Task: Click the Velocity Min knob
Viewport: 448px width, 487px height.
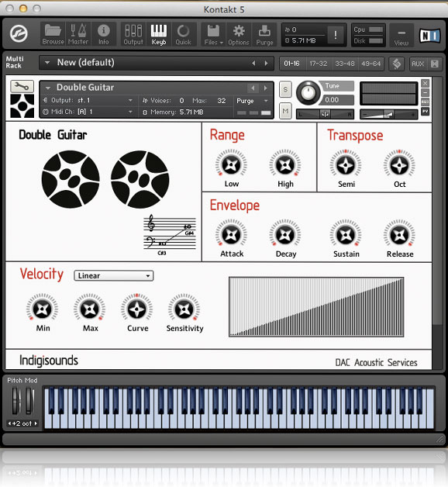Action: pos(42,309)
